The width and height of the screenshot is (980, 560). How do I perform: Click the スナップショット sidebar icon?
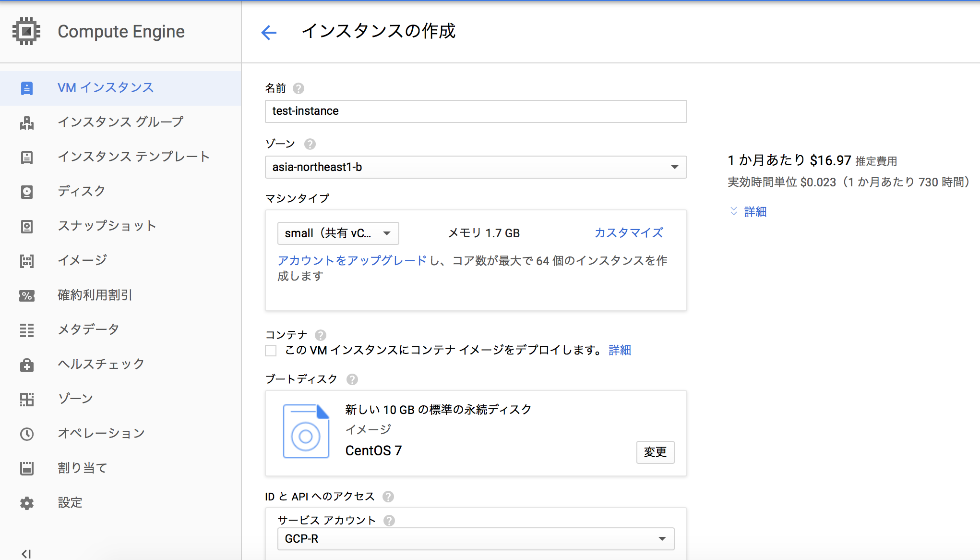click(x=27, y=226)
